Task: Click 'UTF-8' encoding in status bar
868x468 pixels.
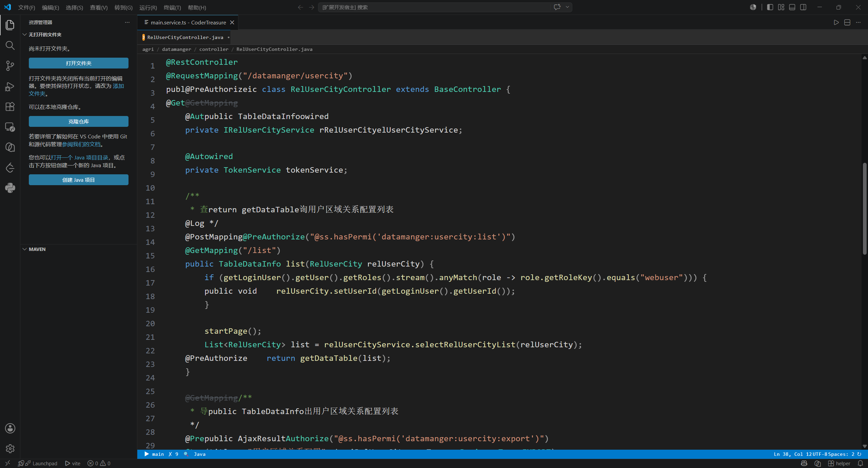Action: 820,454
